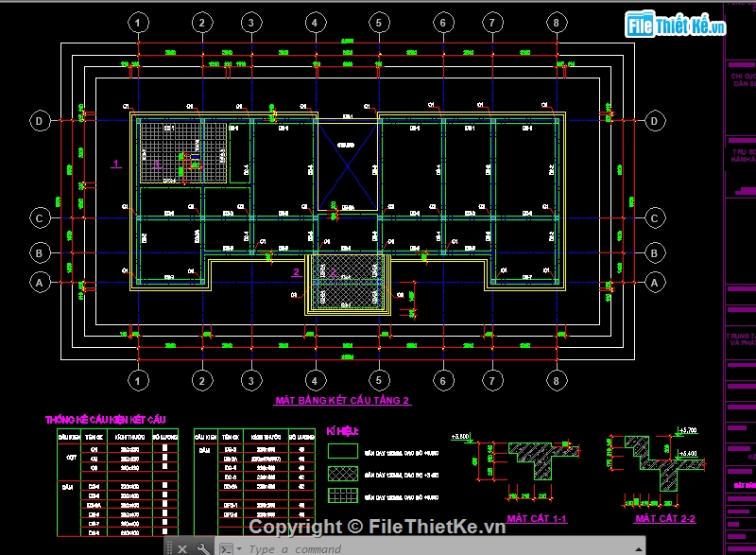The image size is (756, 555).
Task: Select the grid-hatched slab panel
Action: point(182,153)
